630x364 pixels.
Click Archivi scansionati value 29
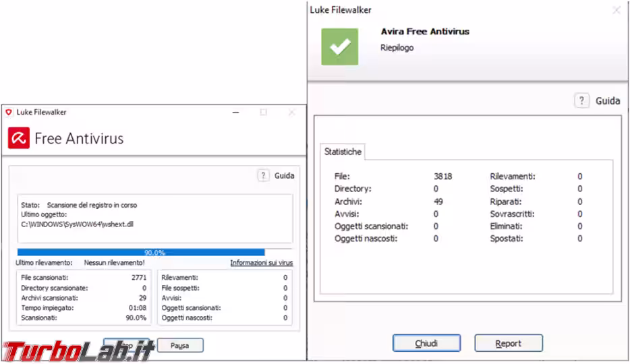click(142, 298)
